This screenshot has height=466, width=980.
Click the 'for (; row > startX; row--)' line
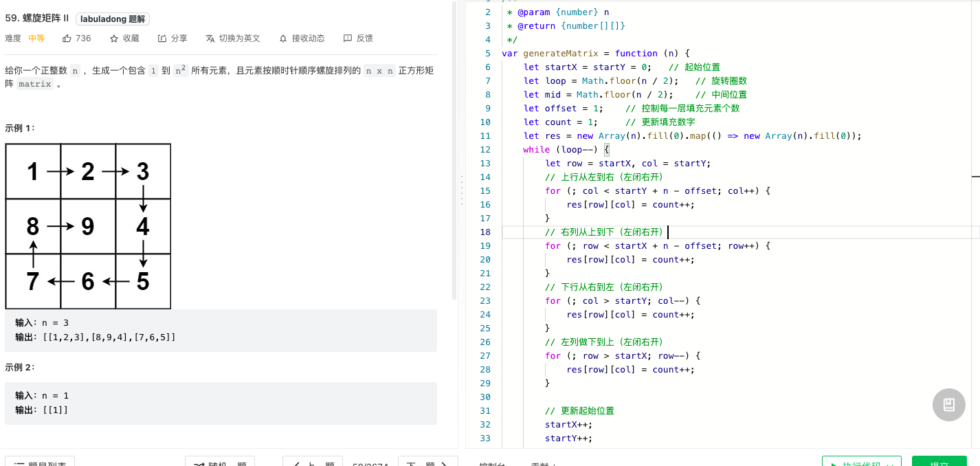click(623, 355)
